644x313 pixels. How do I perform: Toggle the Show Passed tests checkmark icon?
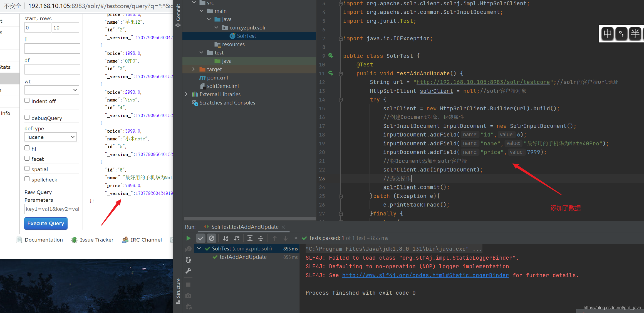pos(201,238)
